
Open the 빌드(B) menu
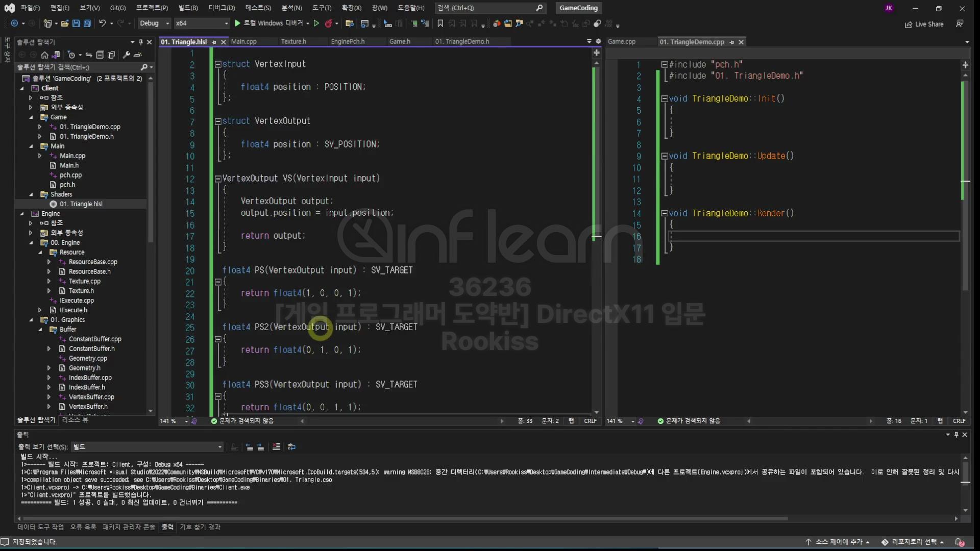pyautogui.click(x=188, y=8)
